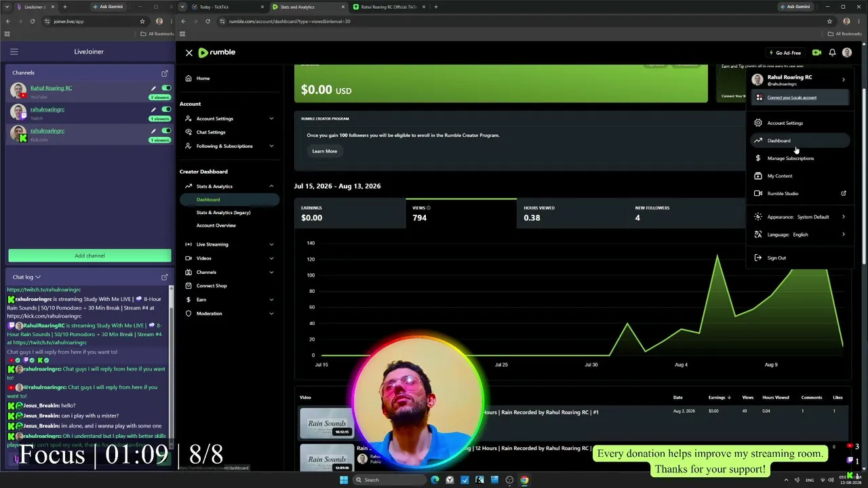Pop out the Channels panel in LiveJoiner
The width and height of the screenshot is (868, 488).
[x=164, y=73]
